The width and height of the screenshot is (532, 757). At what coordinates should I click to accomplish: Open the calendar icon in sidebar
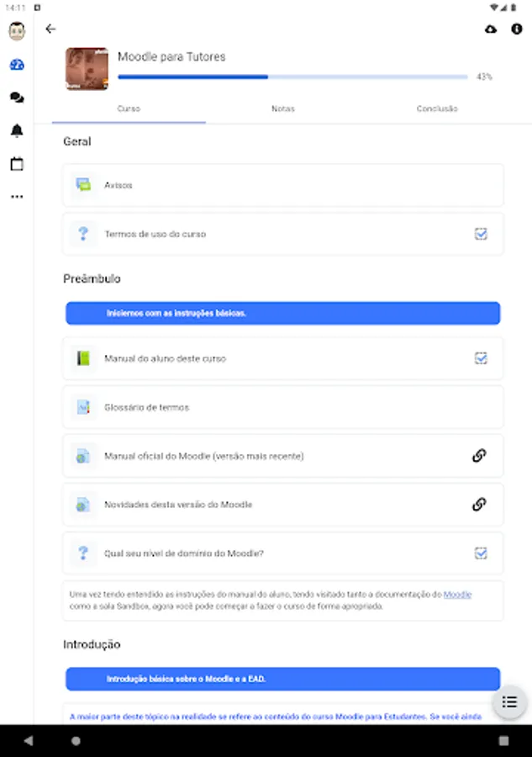[17, 164]
